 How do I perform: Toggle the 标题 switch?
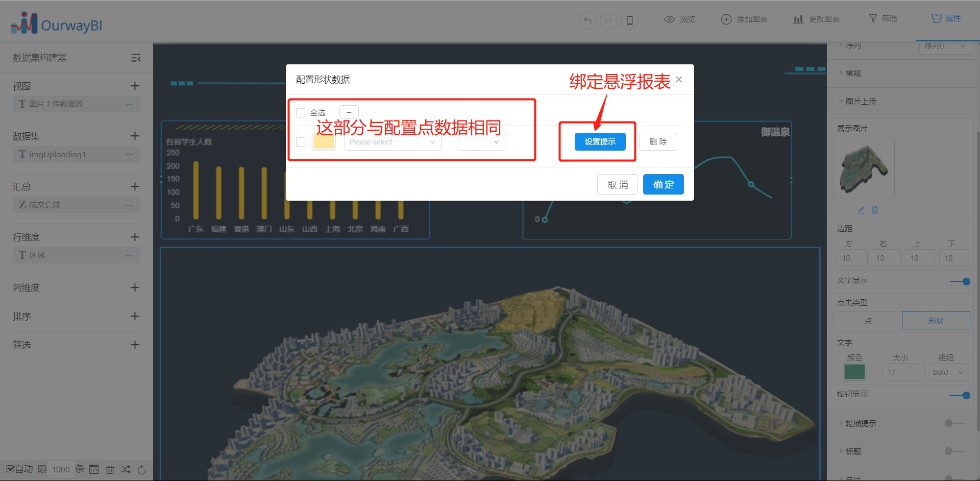(x=954, y=451)
